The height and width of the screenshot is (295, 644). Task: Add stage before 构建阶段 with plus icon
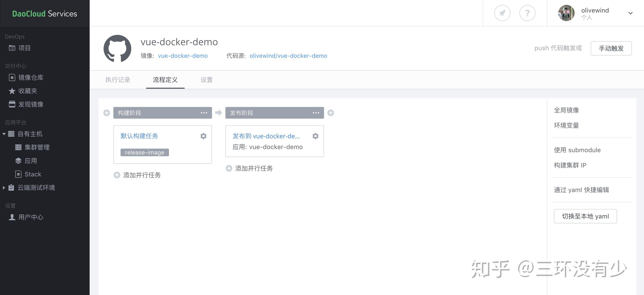(x=107, y=113)
